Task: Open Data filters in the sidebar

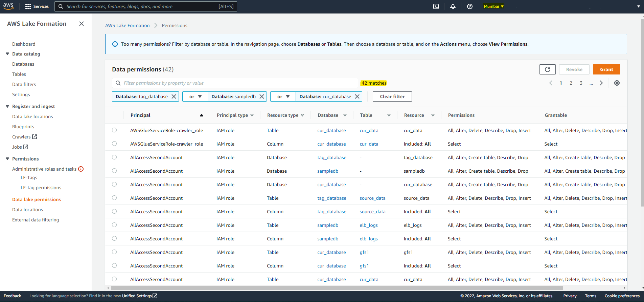Action: point(24,84)
